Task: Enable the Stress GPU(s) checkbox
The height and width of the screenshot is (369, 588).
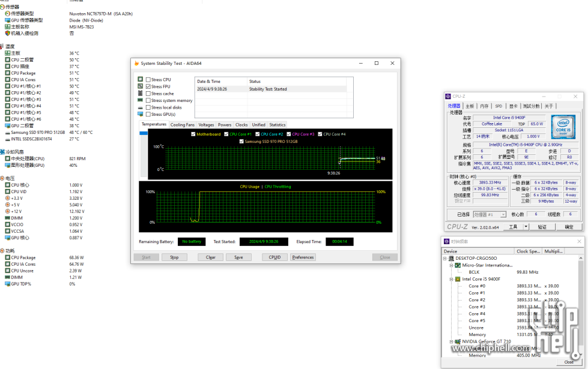Action: point(148,114)
